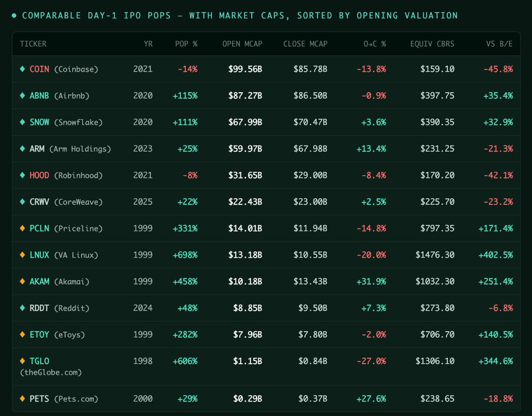
Task: Click CoreWeave's $225.70 equiv CBRS value
Action: [437, 201]
